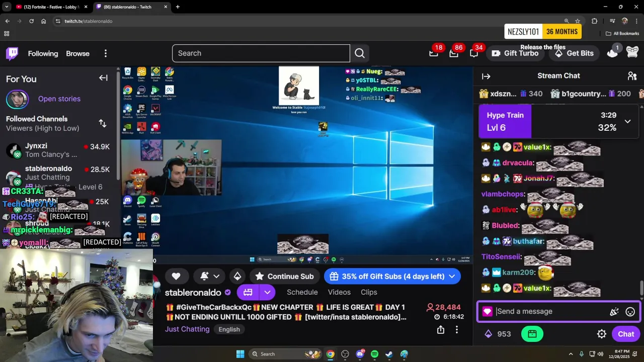Screen dimensions: 644x362
Task: Reload the page
Action: [x=31, y=21]
